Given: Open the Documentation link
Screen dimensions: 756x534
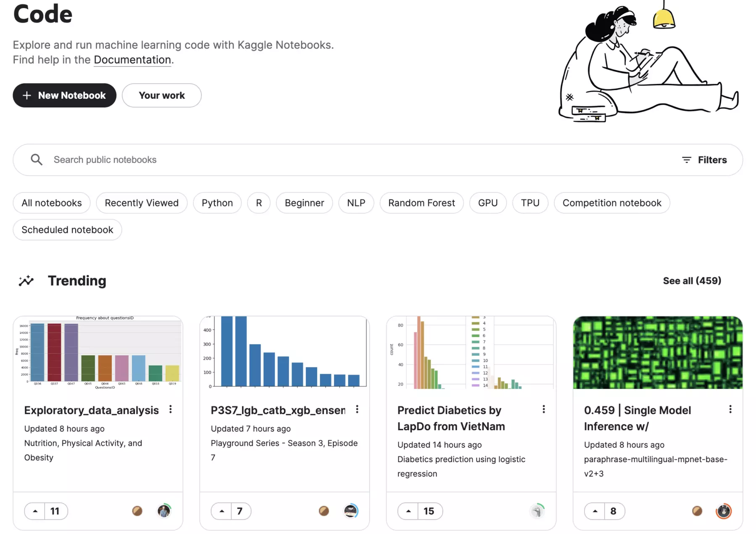Looking at the screenshot, I should (132, 60).
